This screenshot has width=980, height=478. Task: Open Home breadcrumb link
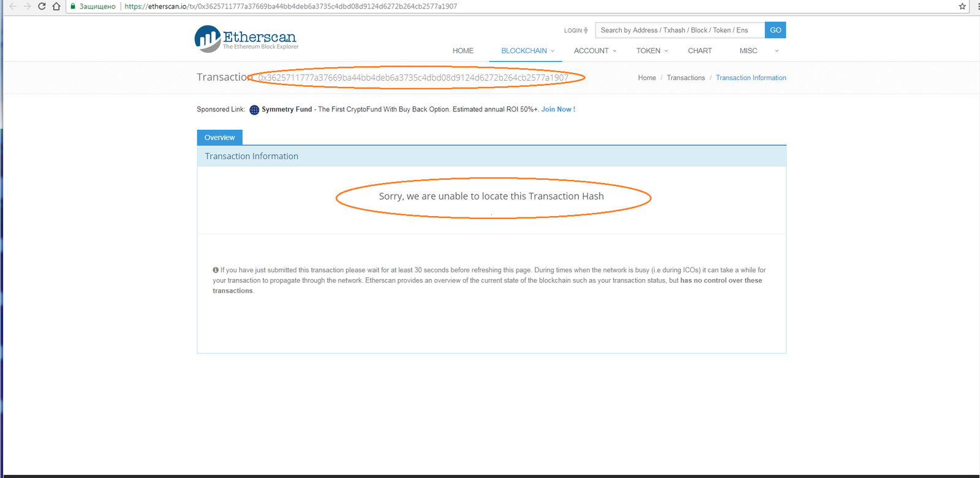tap(647, 78)
